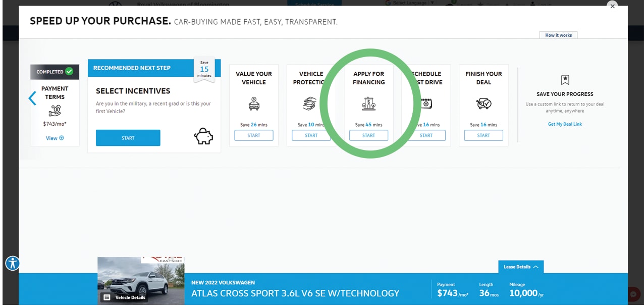Click the Save Your Progress heading
The width and height of the screenshot is (644, 306).
(x=565, y=94)
